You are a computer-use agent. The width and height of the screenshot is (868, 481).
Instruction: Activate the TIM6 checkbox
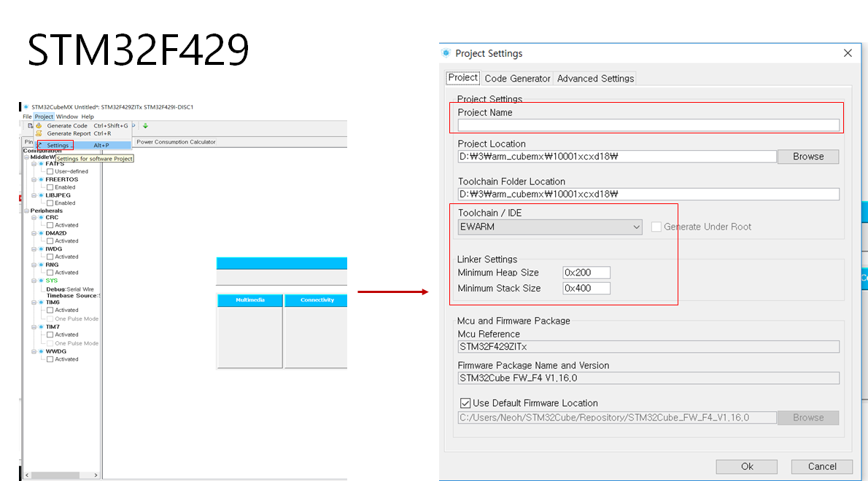point(50,310)
